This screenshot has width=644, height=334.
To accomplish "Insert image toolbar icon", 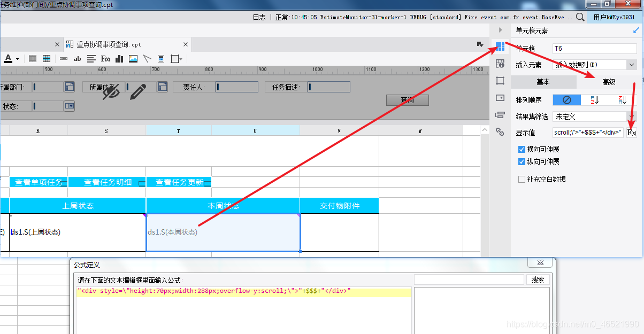I will 133,59.
